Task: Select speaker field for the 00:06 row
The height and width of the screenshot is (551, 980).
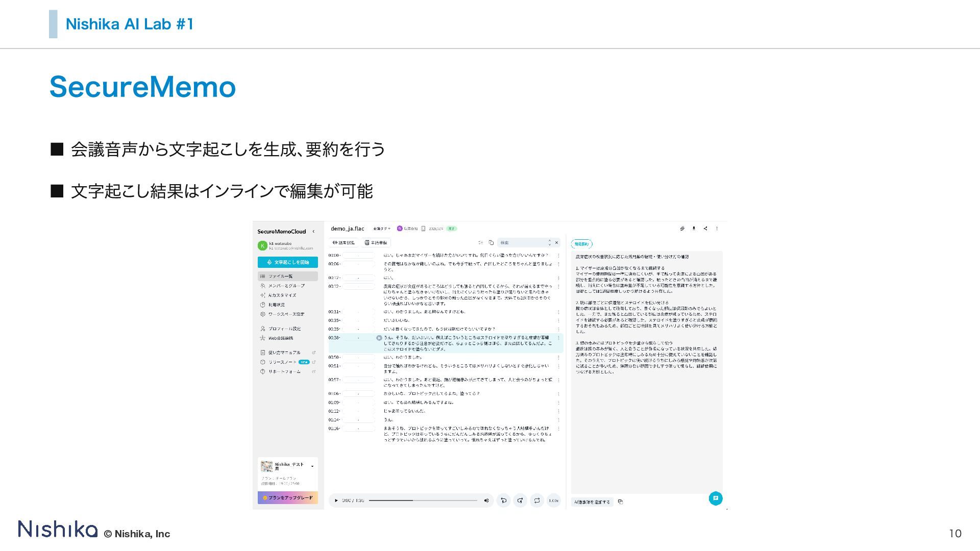Action: point(358,264)
